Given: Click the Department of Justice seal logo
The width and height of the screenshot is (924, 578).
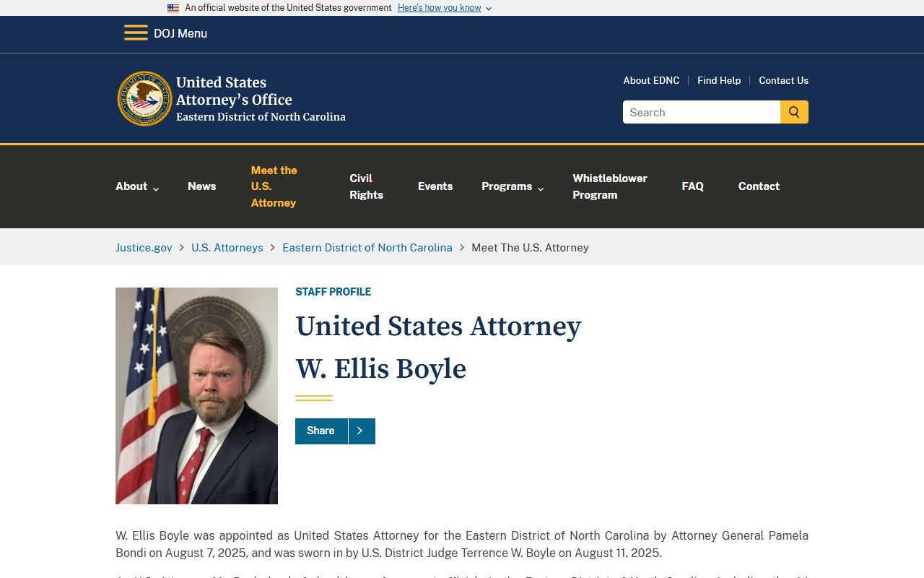Looking at the screenshot, I should click(144, 98).
